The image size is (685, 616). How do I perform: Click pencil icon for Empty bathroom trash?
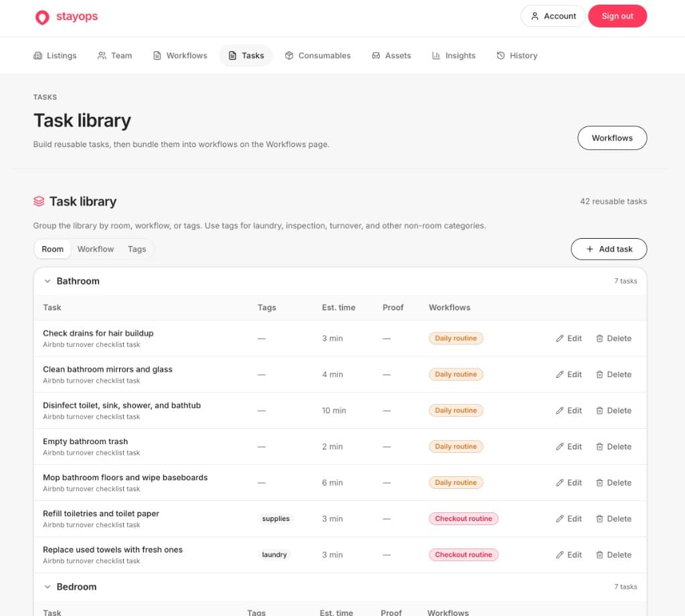[560, 447]
